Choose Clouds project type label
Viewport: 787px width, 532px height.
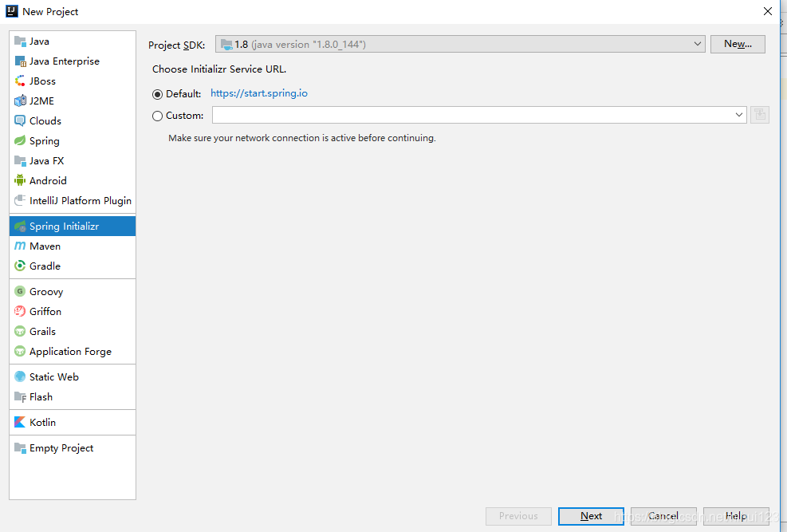(45, 121)
